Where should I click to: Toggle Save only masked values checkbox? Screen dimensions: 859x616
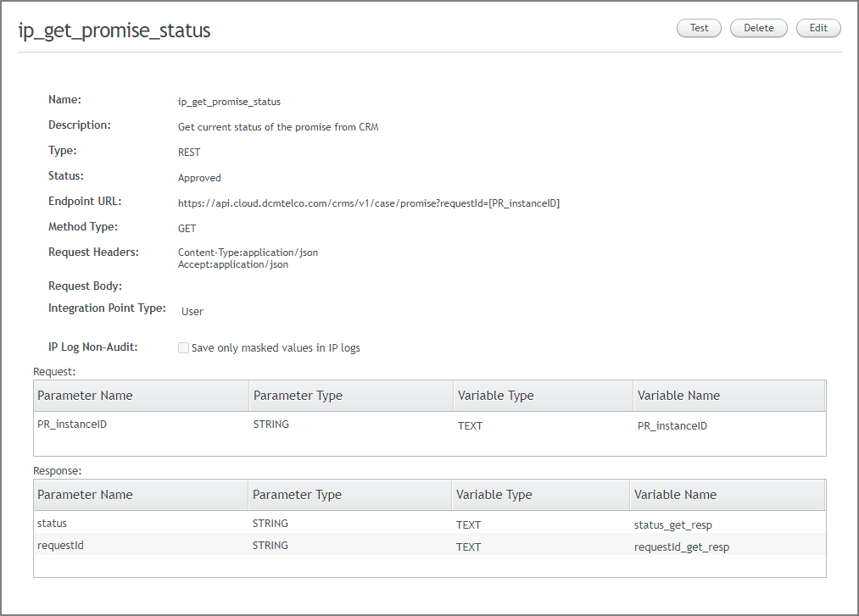(183, 347)
